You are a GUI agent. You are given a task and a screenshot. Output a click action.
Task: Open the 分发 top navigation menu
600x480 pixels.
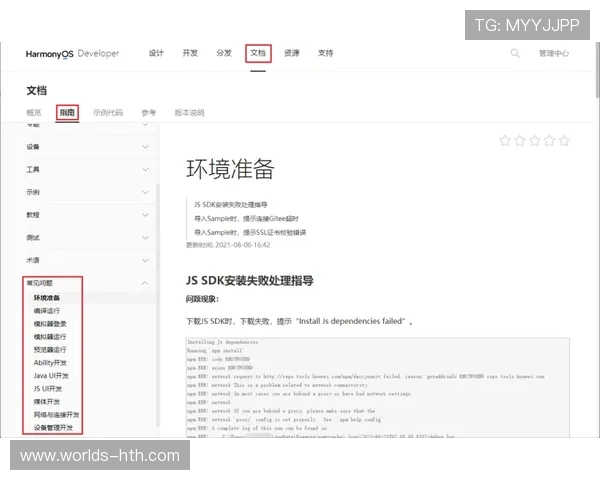224,53
